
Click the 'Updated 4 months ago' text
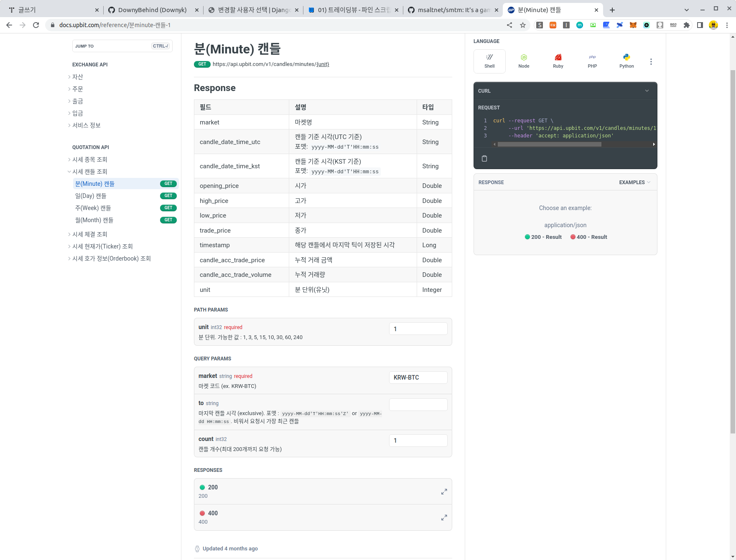(230, 549)
